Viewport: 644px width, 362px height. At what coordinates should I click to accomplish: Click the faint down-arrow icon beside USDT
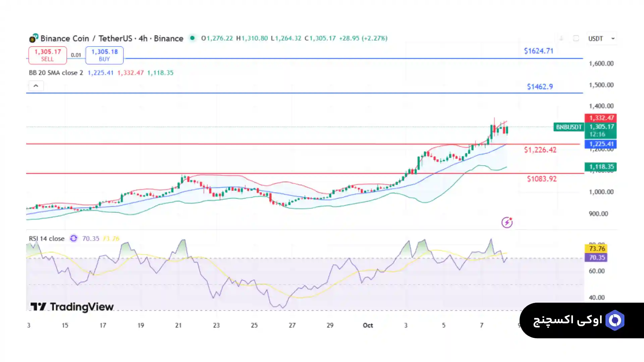(561, 38)
